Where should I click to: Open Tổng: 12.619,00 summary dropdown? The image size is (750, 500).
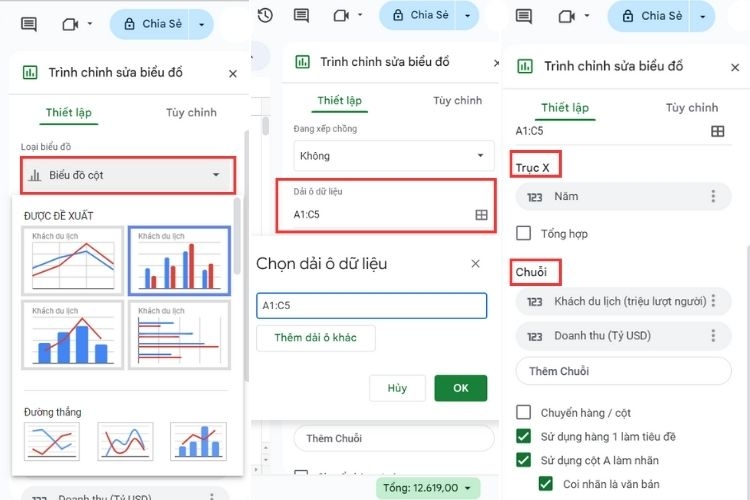(x=428, y=488)
